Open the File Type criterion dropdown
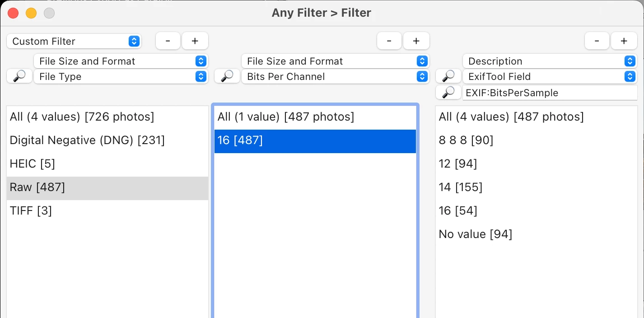 121,76
